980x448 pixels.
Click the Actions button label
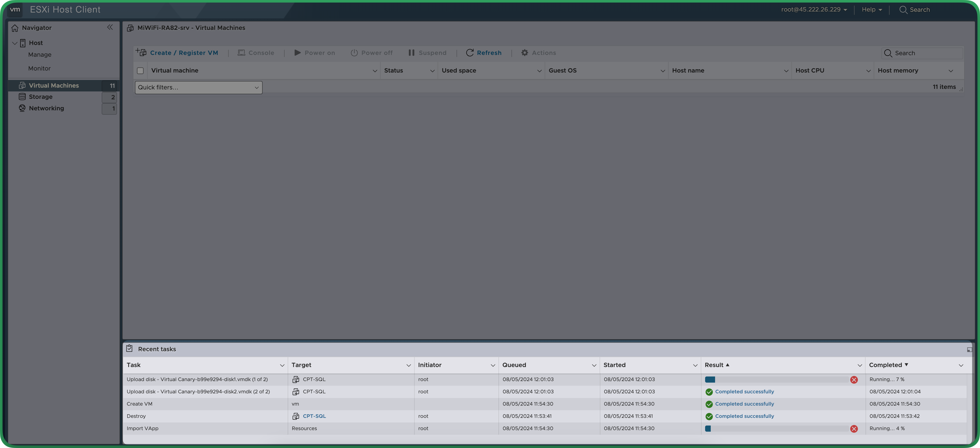544,53
